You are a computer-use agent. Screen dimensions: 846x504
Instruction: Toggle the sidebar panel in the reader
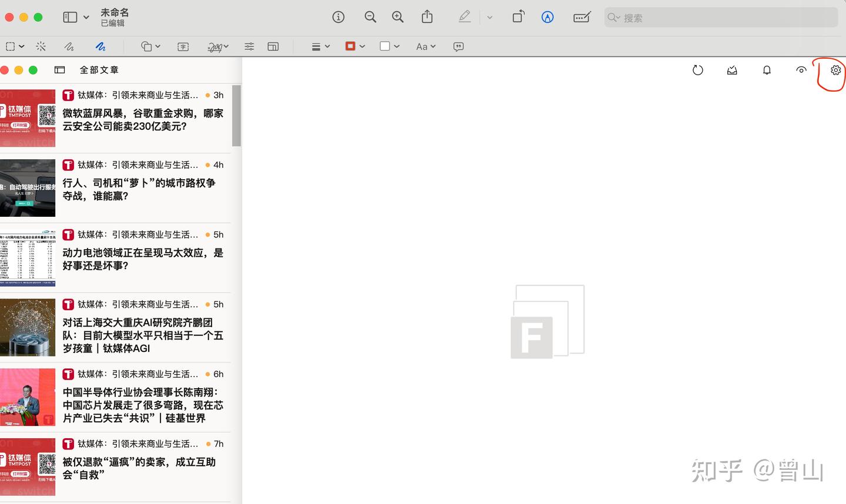point(59,69)
